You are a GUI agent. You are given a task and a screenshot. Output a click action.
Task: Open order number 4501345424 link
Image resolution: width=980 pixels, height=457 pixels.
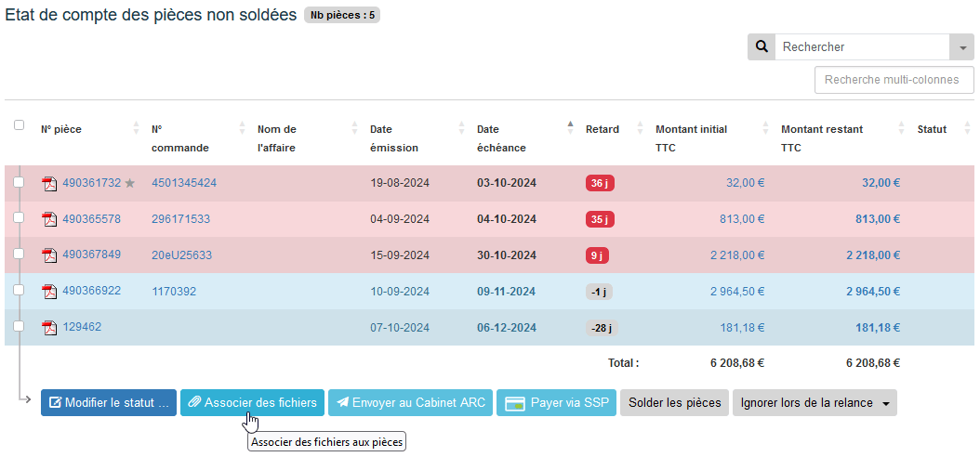[x=184, y=183]
